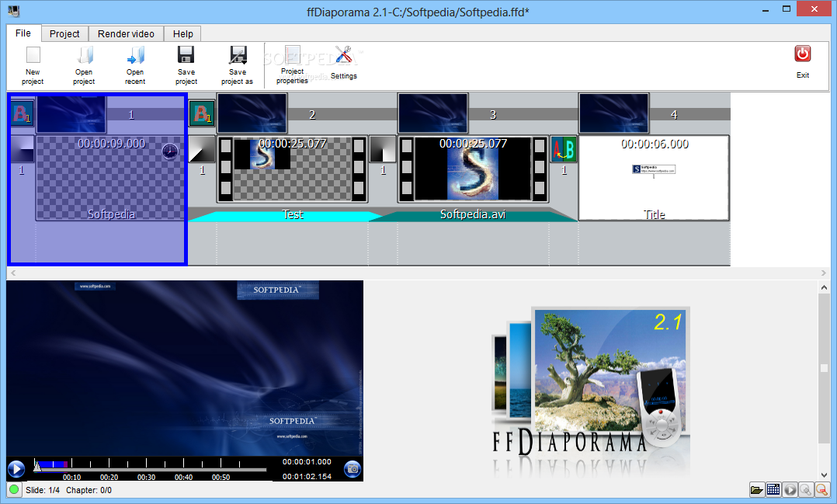Click the ffDiaporama app icon in the title bar
Screen dimensions: 837x504
(14, 11)
